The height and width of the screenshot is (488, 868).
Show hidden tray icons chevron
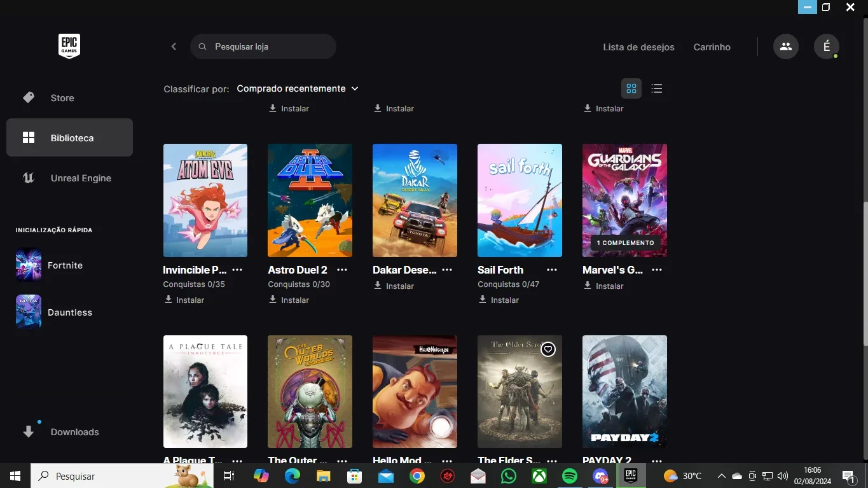721,476
